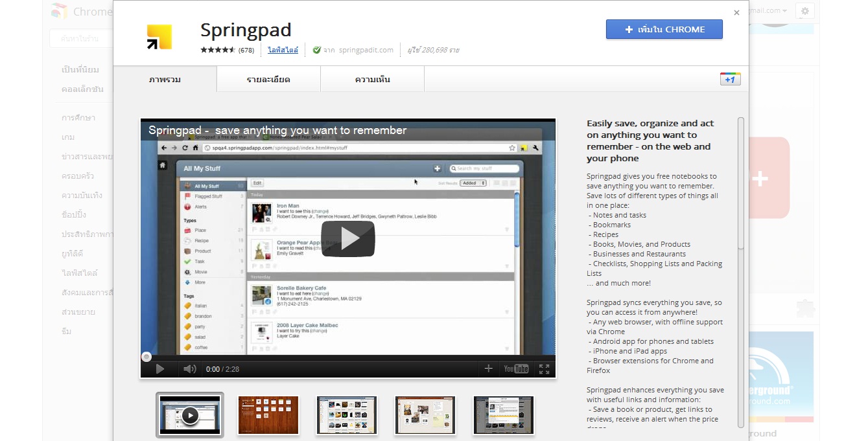Click the play icon in video control bar

[x=159, y=369]
